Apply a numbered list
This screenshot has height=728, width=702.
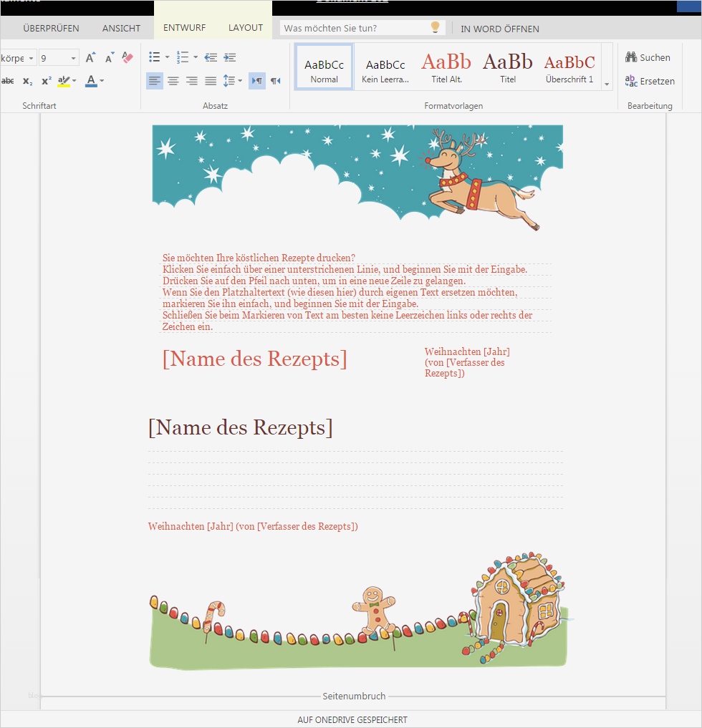point(181,57)
